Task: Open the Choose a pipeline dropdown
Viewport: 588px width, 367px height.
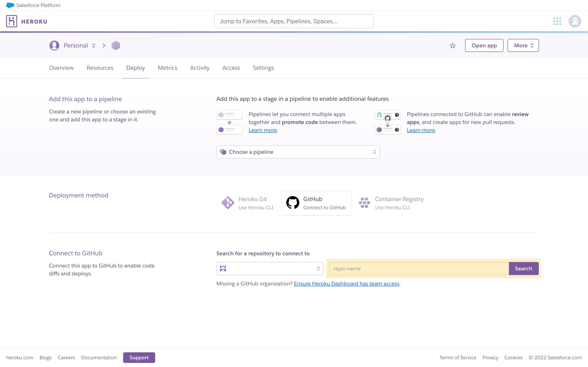Action: [298, 152]
